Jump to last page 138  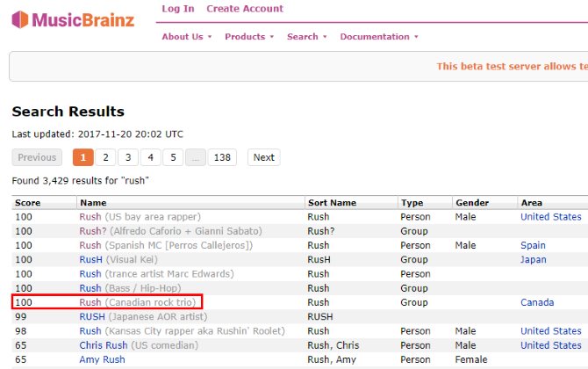222,157
